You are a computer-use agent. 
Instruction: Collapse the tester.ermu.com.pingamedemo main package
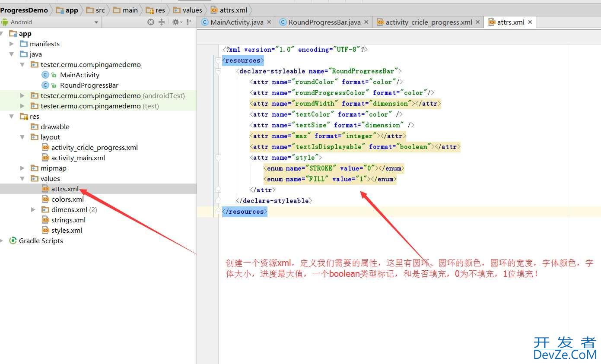point(22,65)
